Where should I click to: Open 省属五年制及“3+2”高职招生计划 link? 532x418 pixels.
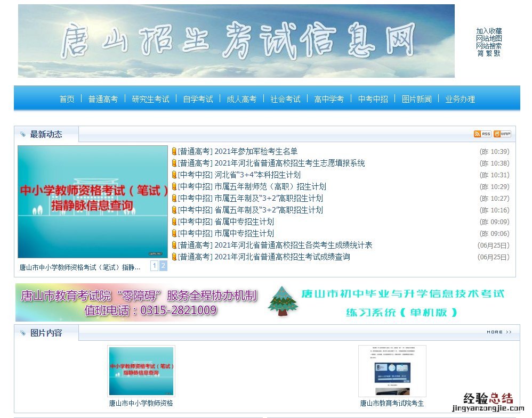[x=269, y=210]
